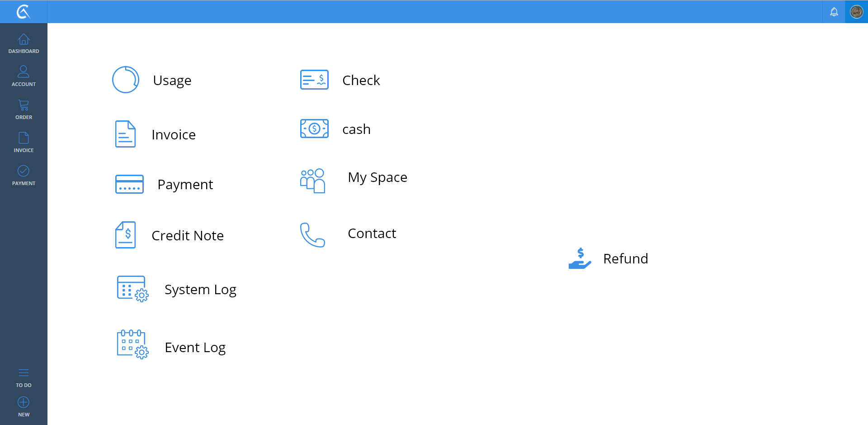Select Payment in the left sidebar
The image size is (868, 425).
coord(24,175)
